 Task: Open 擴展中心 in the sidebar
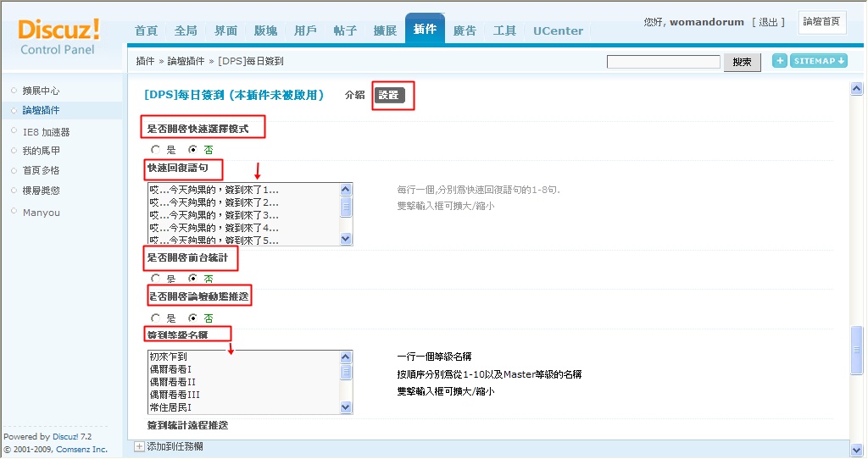point(41,91)
